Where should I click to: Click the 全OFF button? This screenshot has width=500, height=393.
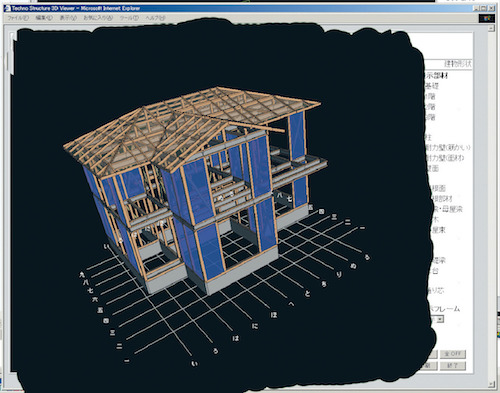453,354
